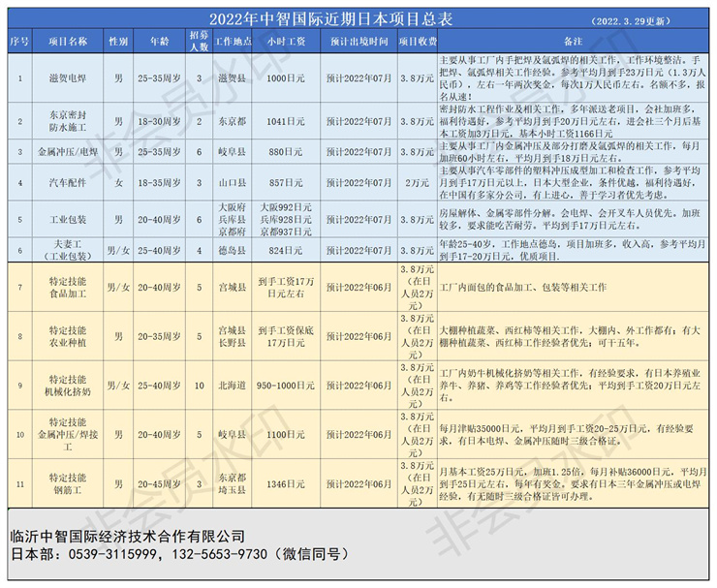This screenshot has height=588, width=717.
Task: Click the 东京密封防水施工 project cell
Action: pyautogui.click(x=70, y=121)
